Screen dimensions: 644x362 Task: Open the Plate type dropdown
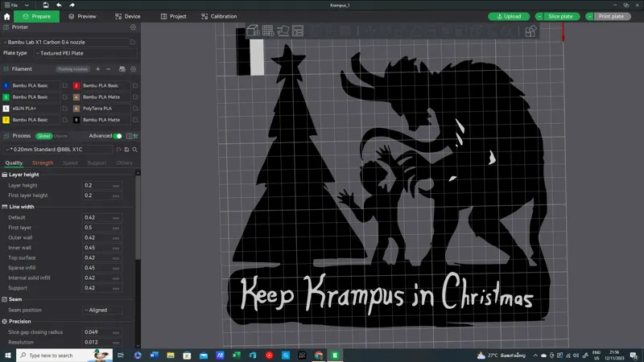[85, 53]
